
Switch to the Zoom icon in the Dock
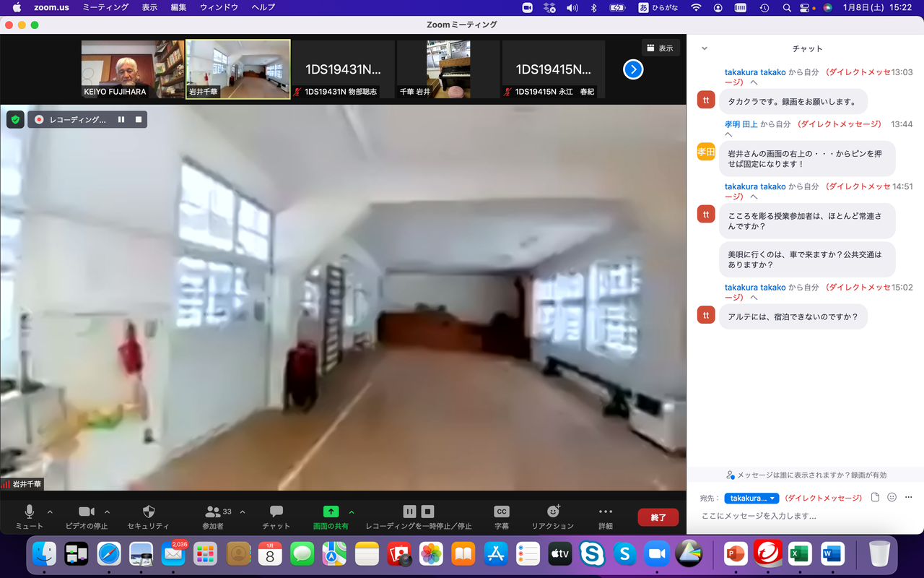(x=657, y=554)
